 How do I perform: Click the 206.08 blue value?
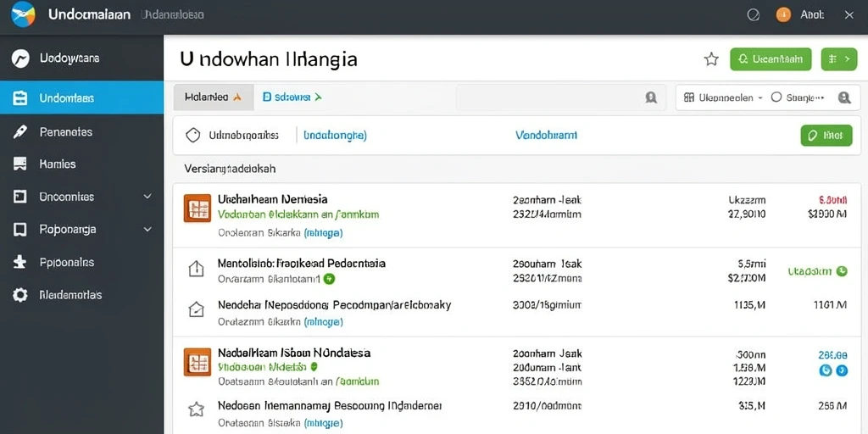(x=832, y=355)
